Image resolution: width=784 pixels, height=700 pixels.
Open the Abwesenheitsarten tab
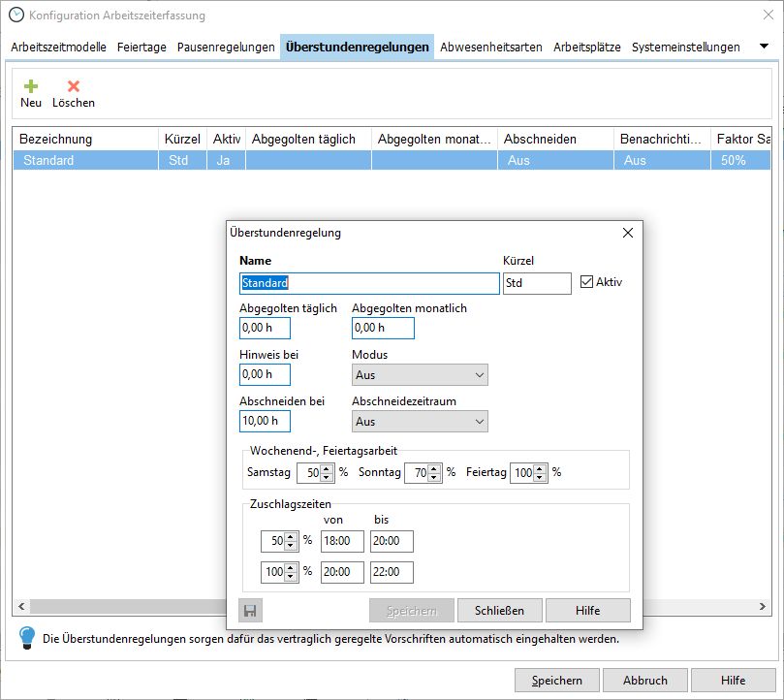[490, 47]
